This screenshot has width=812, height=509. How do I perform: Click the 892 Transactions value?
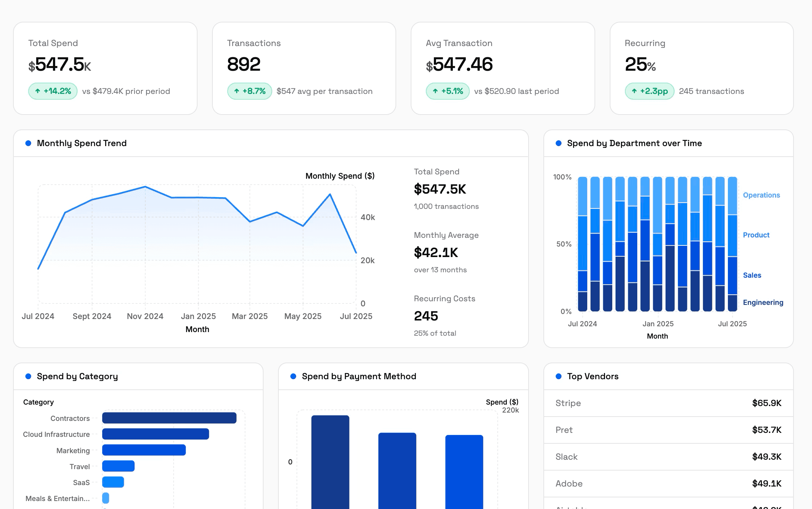(x=244, y=65)
